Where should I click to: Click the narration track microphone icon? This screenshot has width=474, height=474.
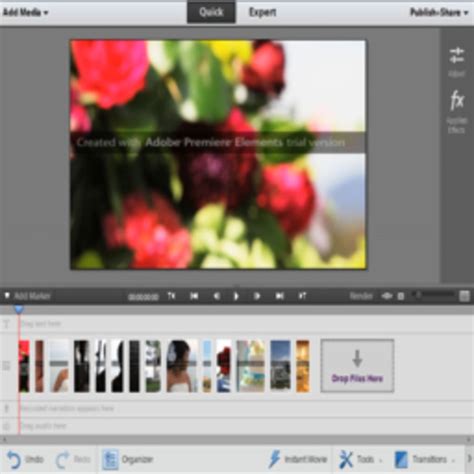point(6,409)
